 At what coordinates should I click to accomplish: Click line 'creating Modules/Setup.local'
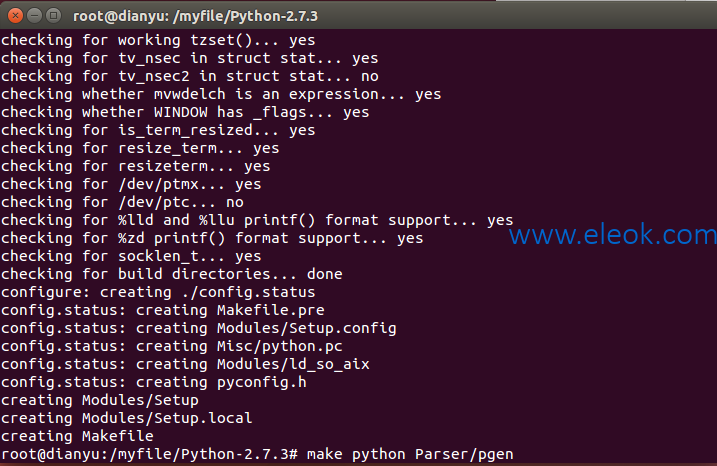click(x=127, y=418)
